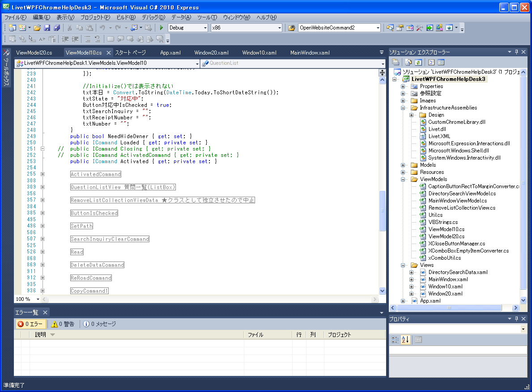This screenshot has width=532, height=392.
Task: Click the Open File folder icon
Action: coord(37,28)
